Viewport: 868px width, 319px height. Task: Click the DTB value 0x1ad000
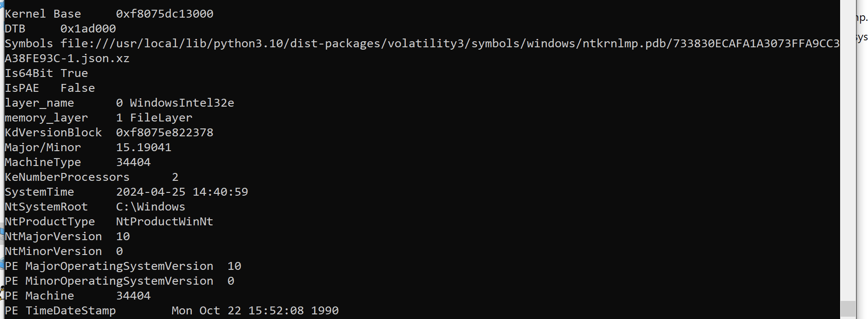[x=88, y=29]
